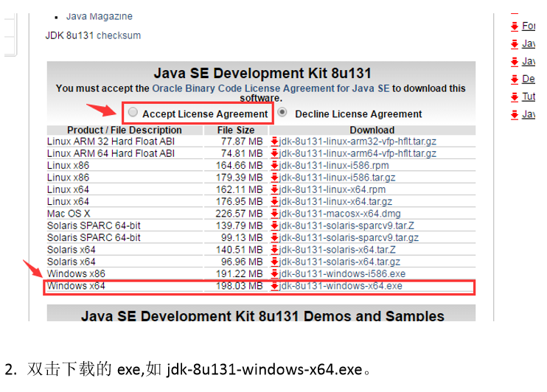The height and width of the screenshot is (392, 547).
Task: Click download arrow icon for windows-x64.exe
Action: coord(274,286)
